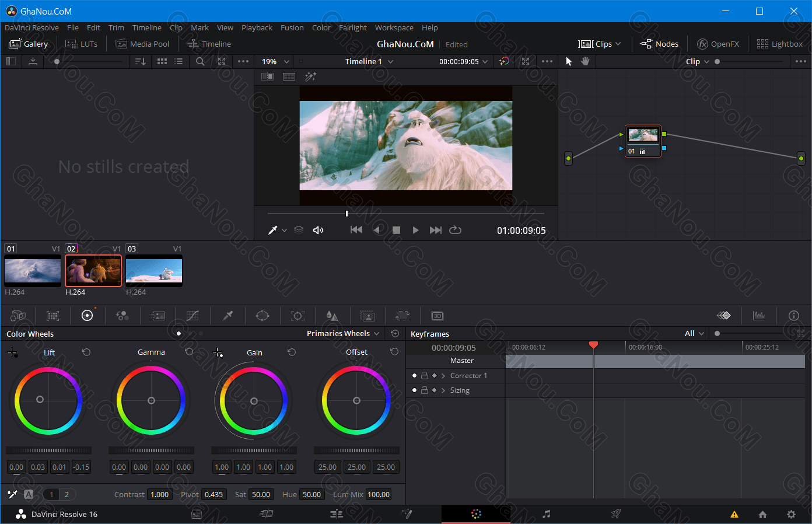
Task: Toggle the Sizing enable dot
Action: point(414,390)
